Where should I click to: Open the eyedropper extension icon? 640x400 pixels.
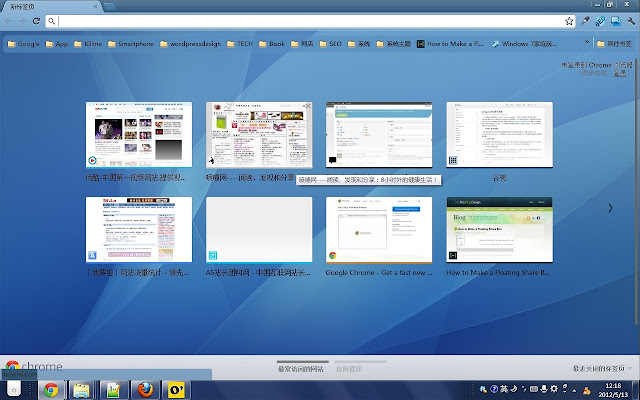click(x=585, y=21)
